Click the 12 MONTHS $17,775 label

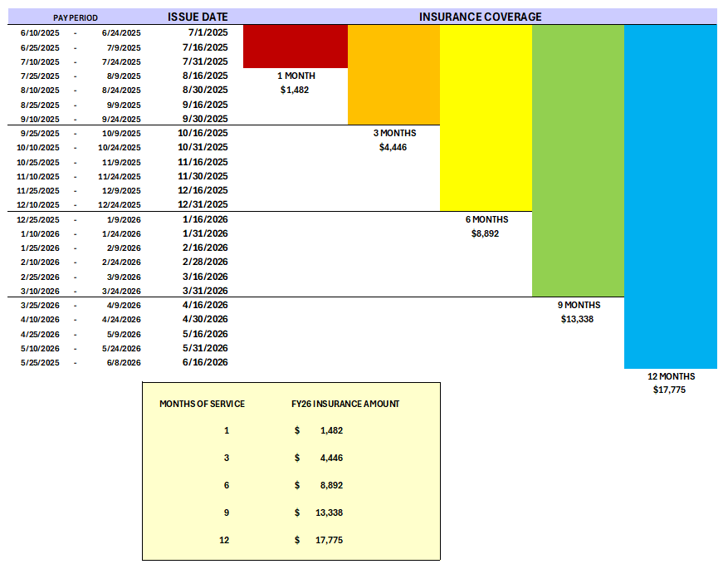(x=672, y=383)
